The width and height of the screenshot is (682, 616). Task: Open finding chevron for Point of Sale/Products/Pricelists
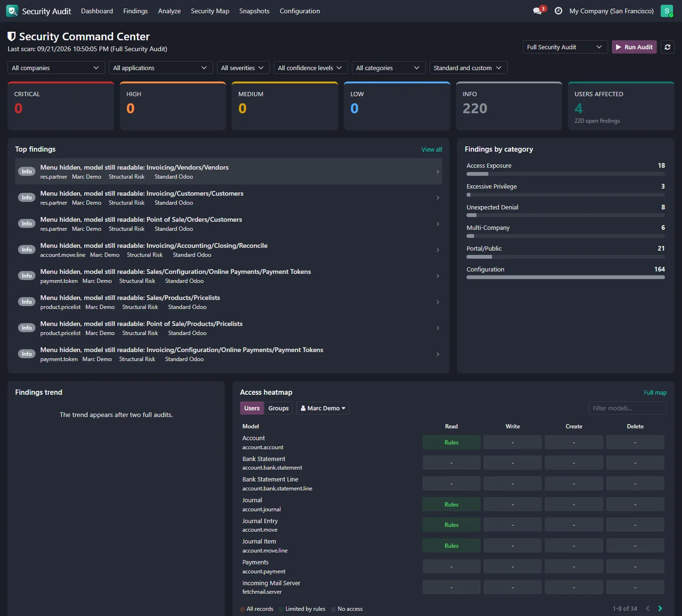coord(437,328)
